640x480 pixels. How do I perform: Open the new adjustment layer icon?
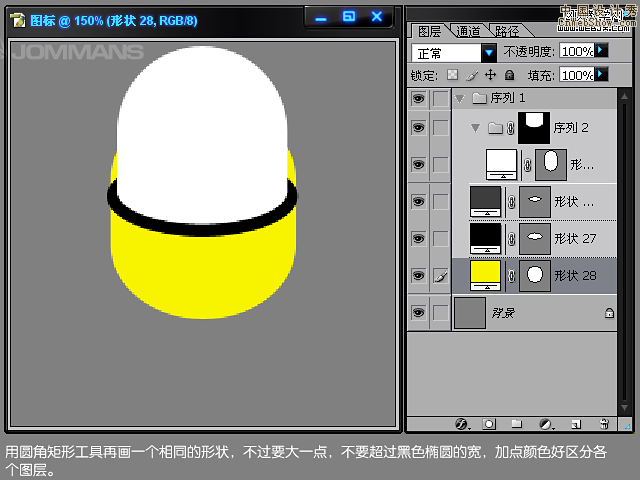click(x=546, y=424)
